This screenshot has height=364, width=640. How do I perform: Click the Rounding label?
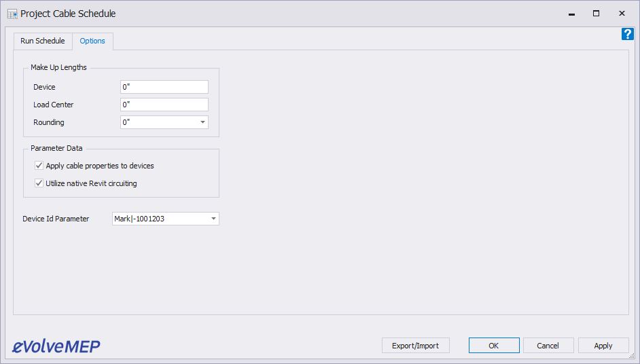coord(49,122)
